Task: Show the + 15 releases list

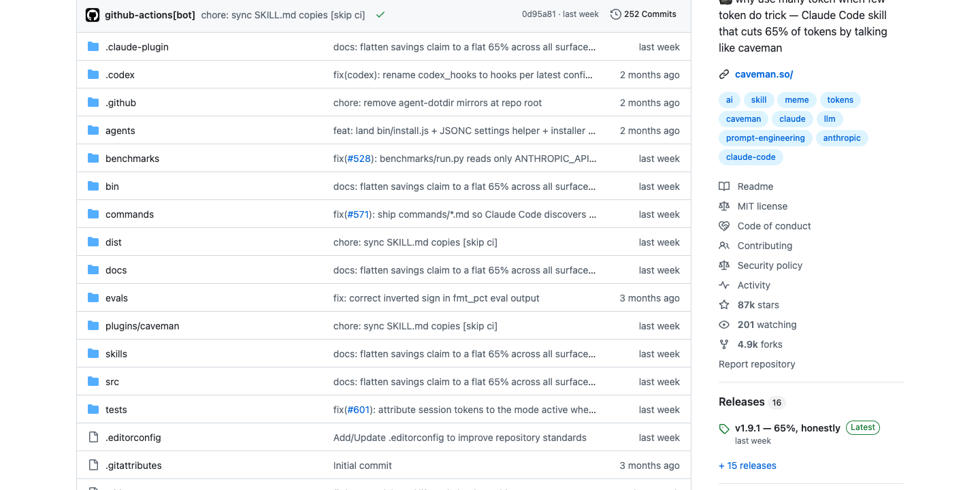Action: click(x=747, y=466)
